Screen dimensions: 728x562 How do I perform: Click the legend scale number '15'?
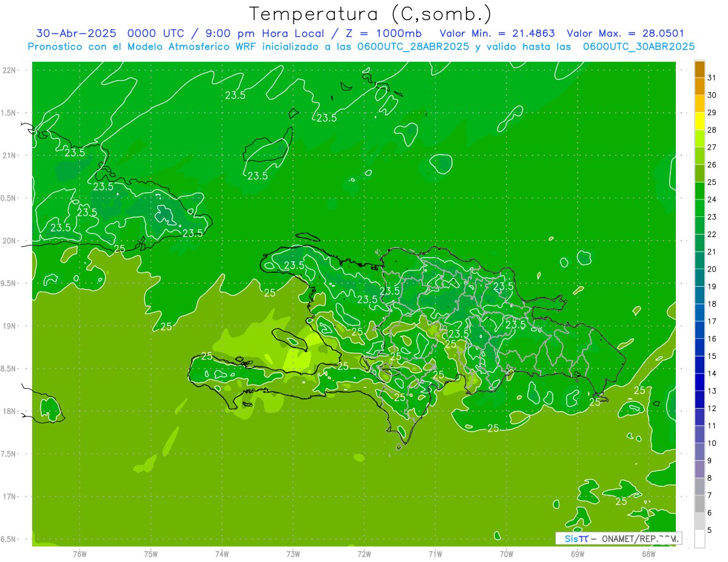click(x=712, y=356)
